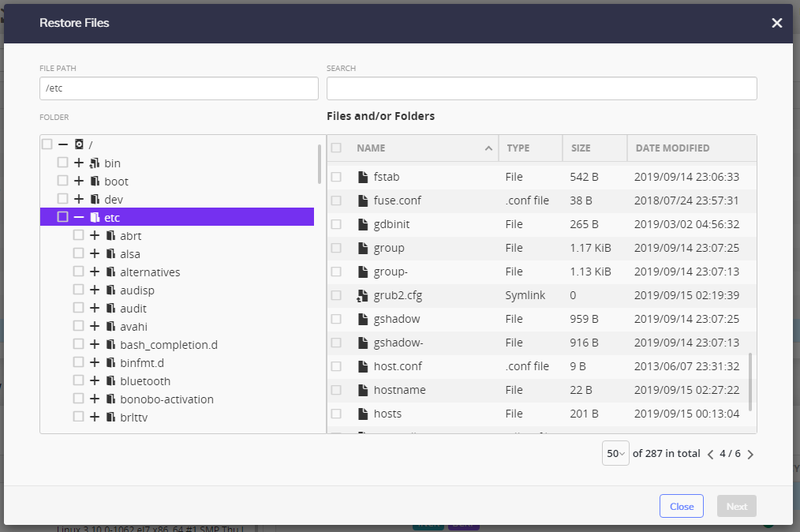The width and height of the screenshot is (800, 532).
Task: Tick the select-all checkbox in table header
Action: point(336,148)
